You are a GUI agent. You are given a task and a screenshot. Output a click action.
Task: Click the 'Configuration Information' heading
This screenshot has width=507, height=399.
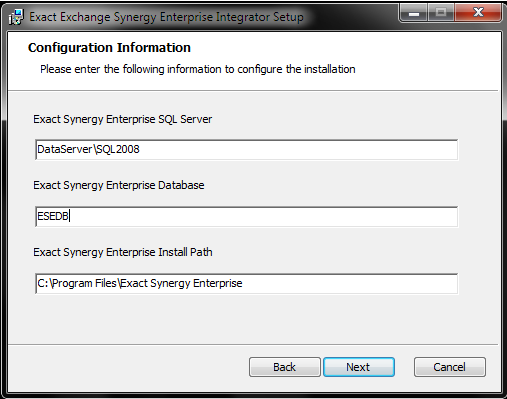109,48
